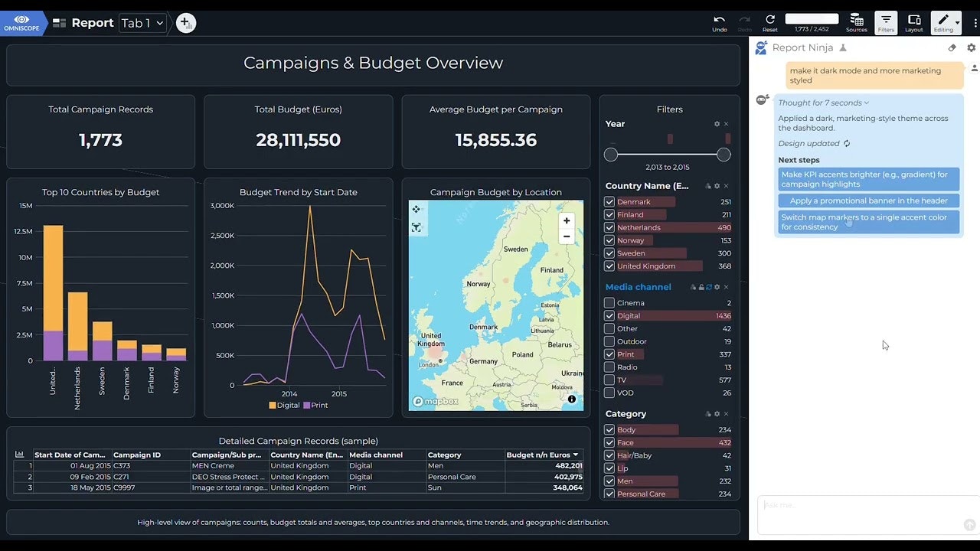
Task: Click the design updated refresh icon
Action: 847,143
